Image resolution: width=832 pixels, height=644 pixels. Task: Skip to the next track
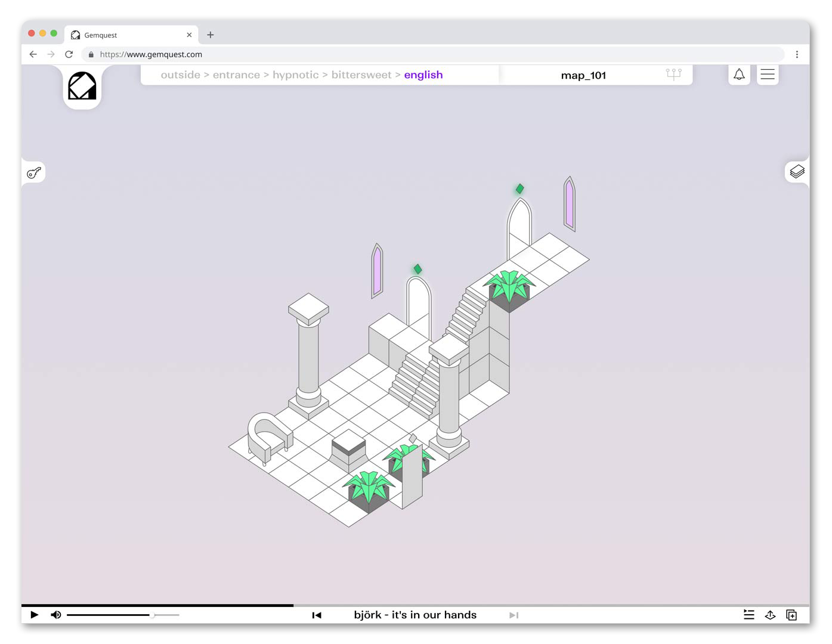point(514,615)
